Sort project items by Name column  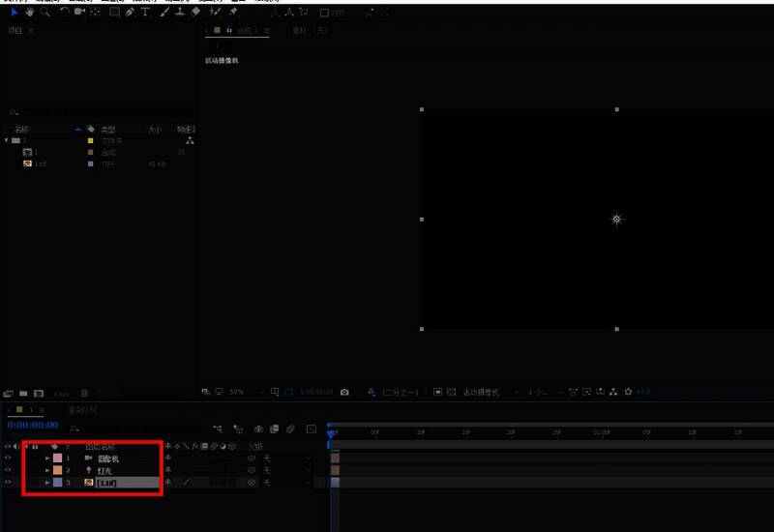[x=21, y=130]
